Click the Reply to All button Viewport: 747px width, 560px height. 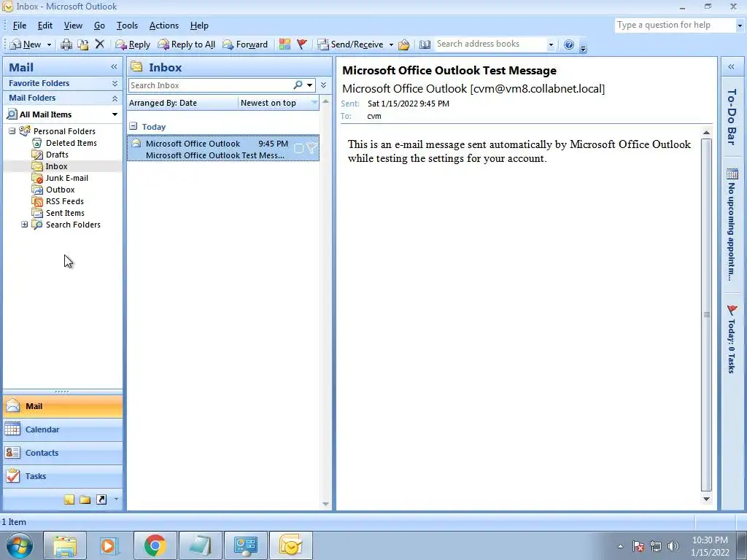(187, 44)
